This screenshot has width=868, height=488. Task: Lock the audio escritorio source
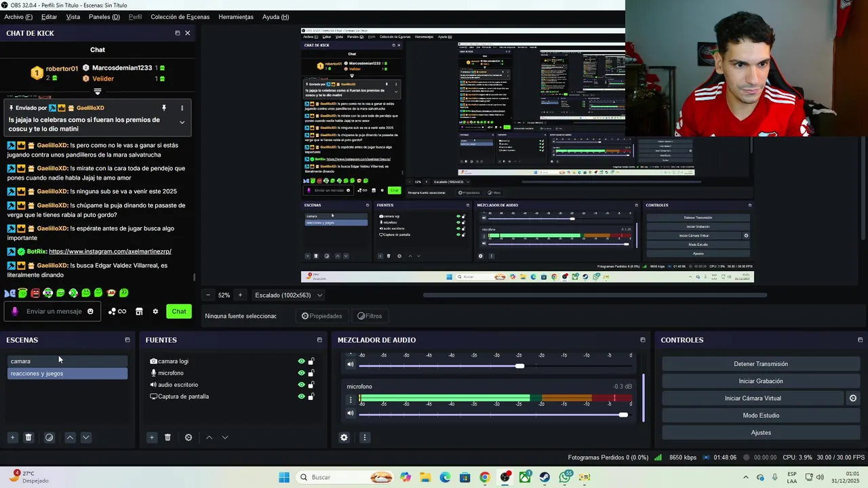click(311, 384)
